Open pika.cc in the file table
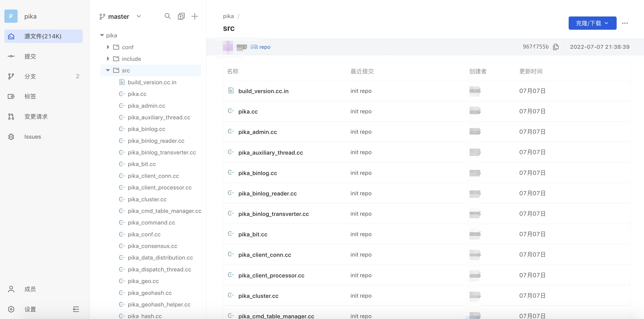 [x=248, y=111]
